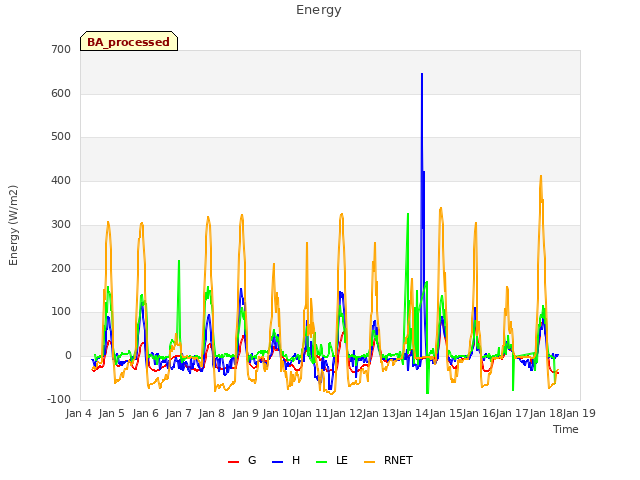Image resolution: width=640 pixels, height=480 pixels.
Task: Click the Jan 19 x-axis label
Action: [579, 413]
